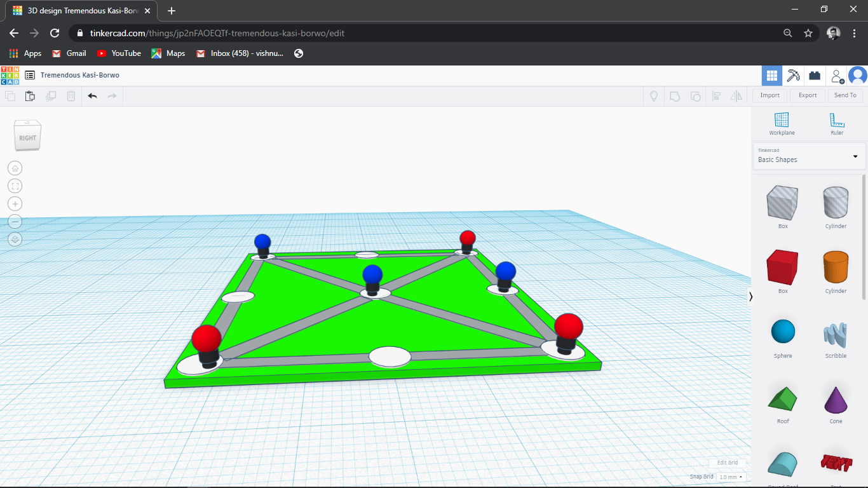Open the YouTube bookmark
Screen dimensions: 868x488
[x=119, y=53]
